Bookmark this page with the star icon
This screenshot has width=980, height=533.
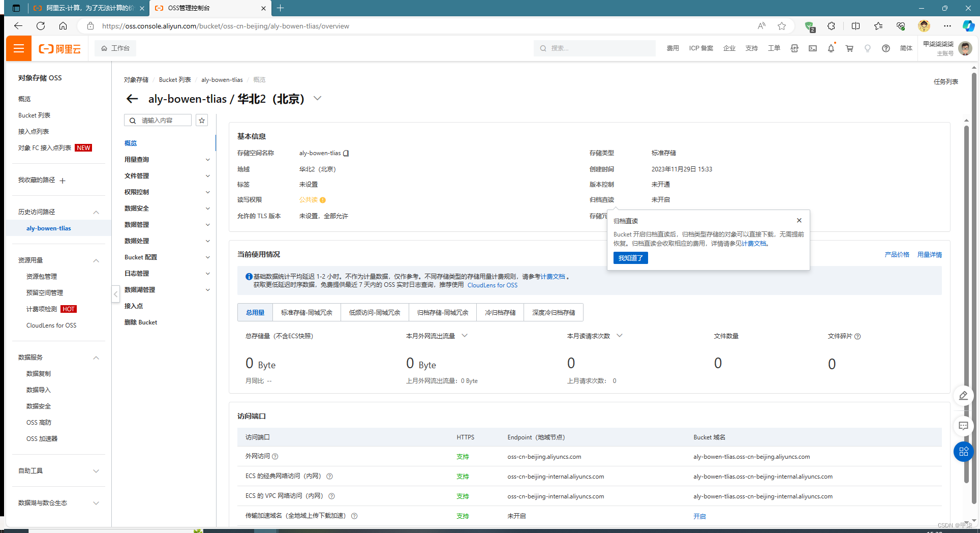(782, 26)
